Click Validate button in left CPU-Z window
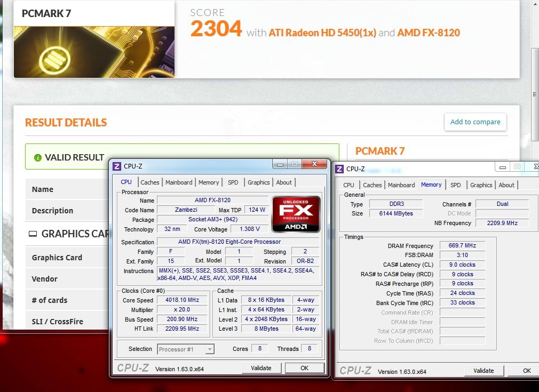 (x=261, y=368)
